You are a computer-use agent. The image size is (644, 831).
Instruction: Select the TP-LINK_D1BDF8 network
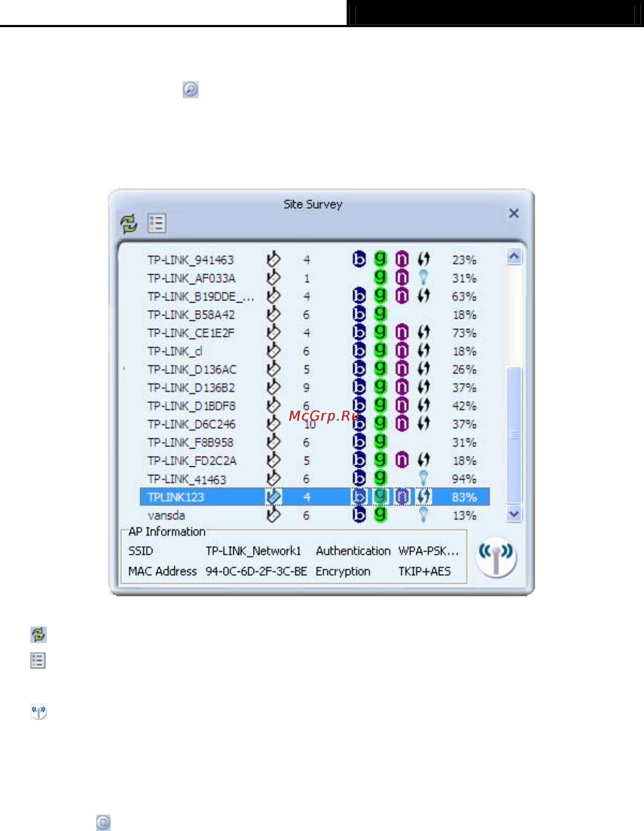coord(315,406)
